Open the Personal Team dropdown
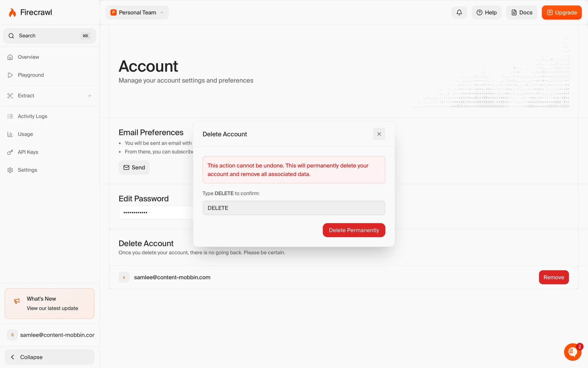588x368 pixels. pyautogui.click(x=137, y=13)
